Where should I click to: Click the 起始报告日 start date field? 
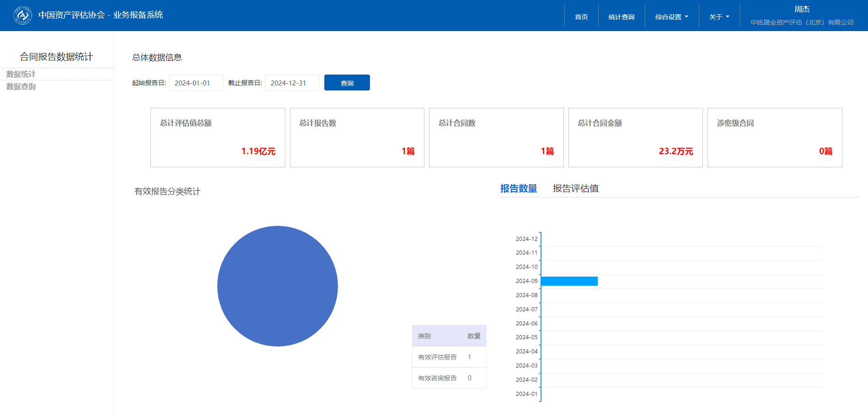pos(196,83)
